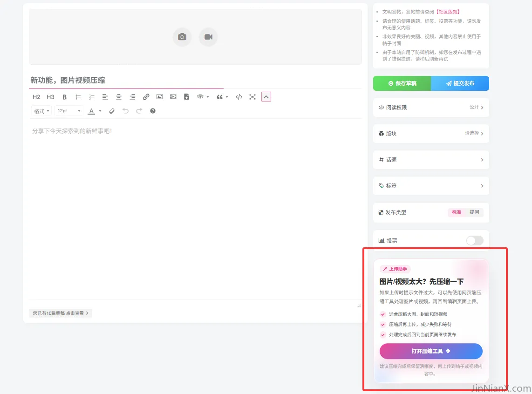
Task: Insert a video into the post
Action: [x=173, y=97]
